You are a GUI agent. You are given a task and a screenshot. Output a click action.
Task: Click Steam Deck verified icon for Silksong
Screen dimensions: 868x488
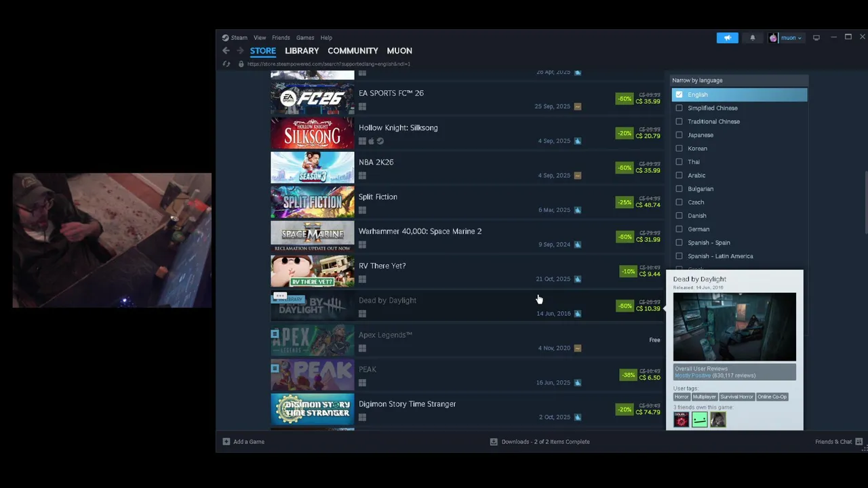point(380,141)
